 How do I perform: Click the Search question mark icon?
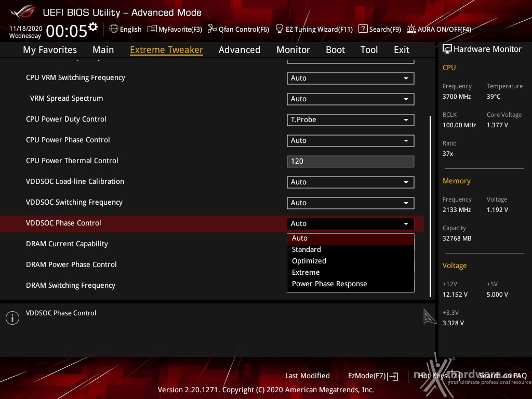click(363, 29)
